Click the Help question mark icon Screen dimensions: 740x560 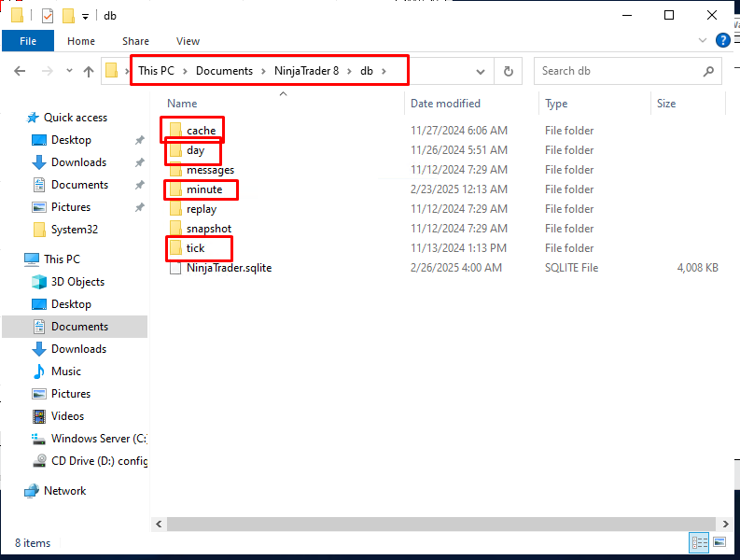(722, 41)
